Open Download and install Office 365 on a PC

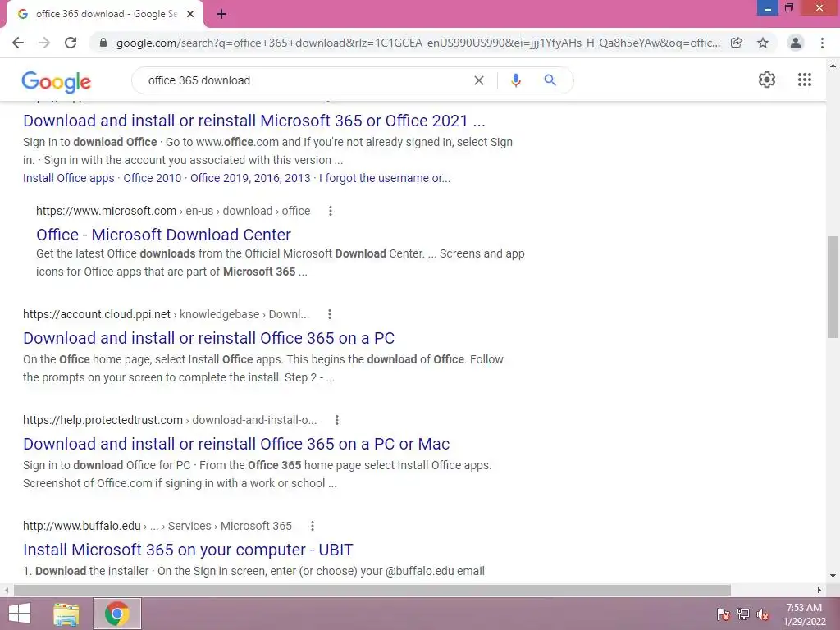tap(209, 338)
